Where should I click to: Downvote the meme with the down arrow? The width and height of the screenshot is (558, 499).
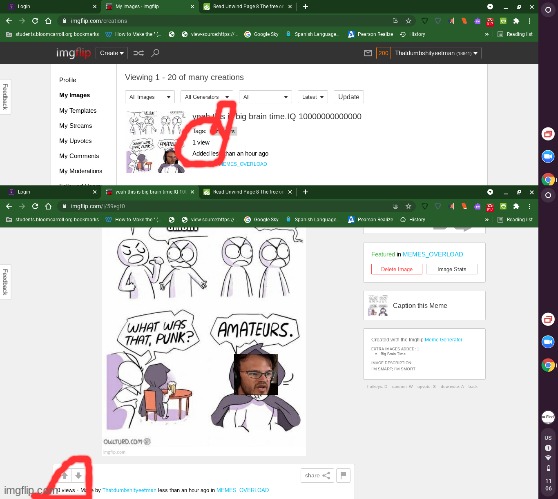click(78, 475)
